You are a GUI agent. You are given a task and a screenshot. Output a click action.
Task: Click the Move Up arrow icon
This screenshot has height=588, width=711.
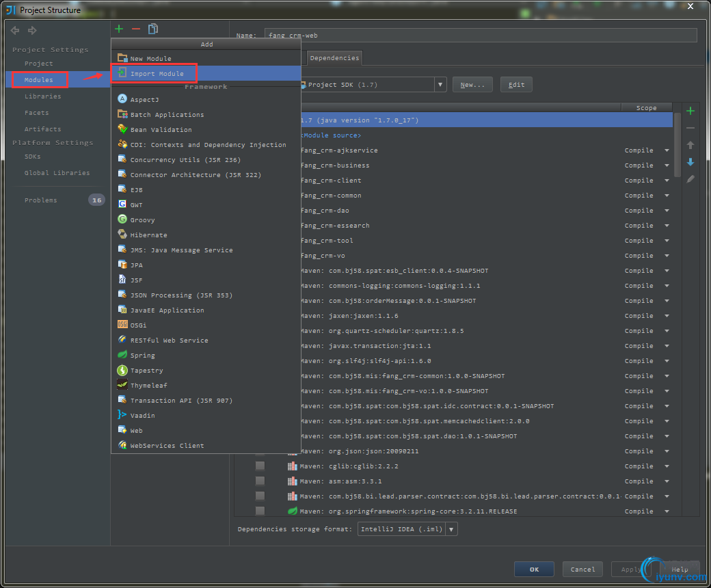pyautogui.click(x=690, y=145)
